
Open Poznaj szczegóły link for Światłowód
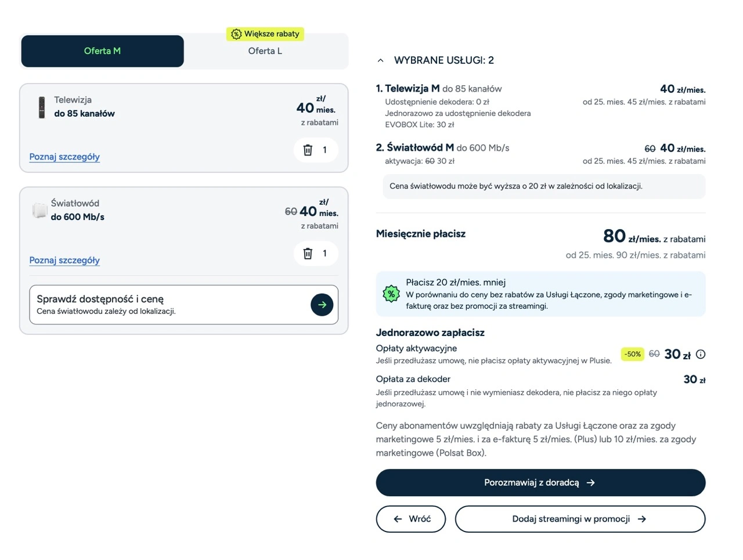tap(64, 260)
